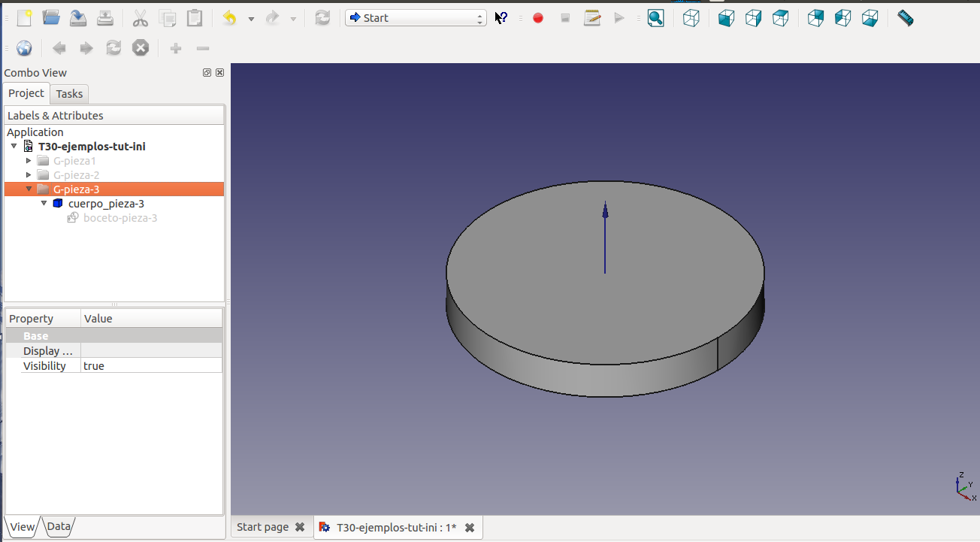Select the Measure distance ruler tool
Screen dimensions: 980x542
(905, 18)
